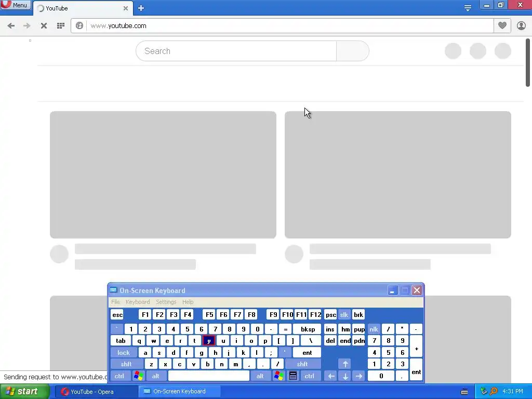The height and width of the screenshot is (399, 532).
Task: Open On-Screen Keyboard Keyboard menu
Action: tap(137, 302)
